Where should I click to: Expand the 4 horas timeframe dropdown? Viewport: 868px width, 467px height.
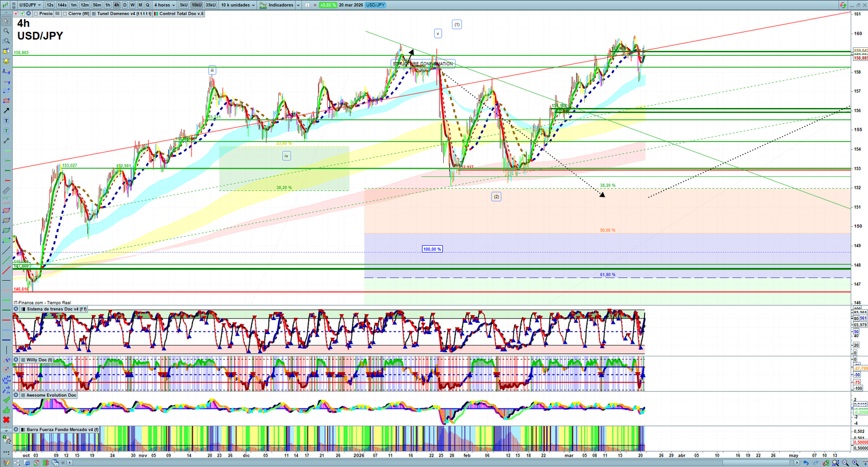click(164, 5)
